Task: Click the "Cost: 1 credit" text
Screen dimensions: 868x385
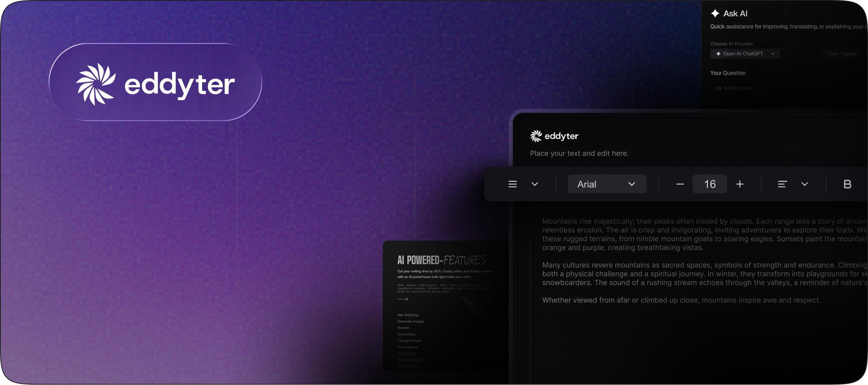Action: (842, 54)
